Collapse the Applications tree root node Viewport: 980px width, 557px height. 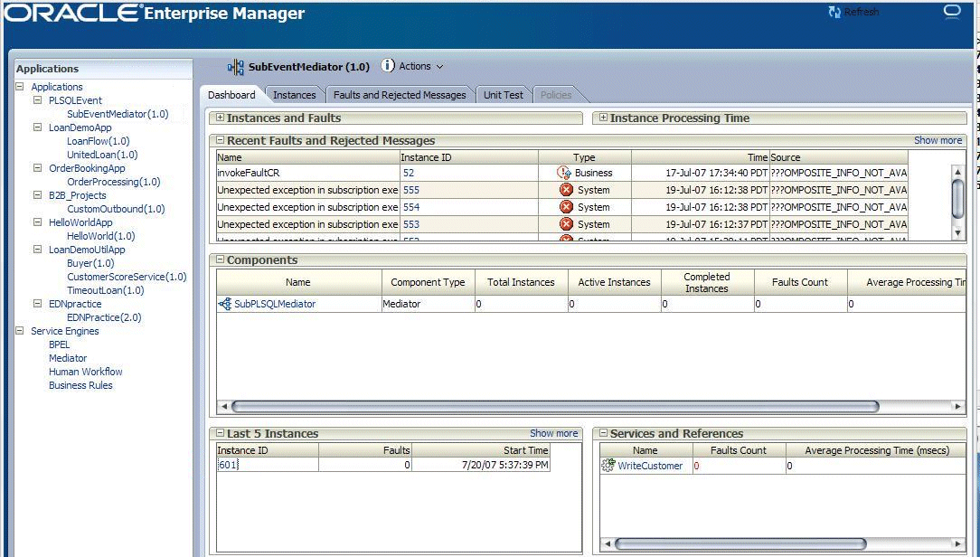[19, 86]
